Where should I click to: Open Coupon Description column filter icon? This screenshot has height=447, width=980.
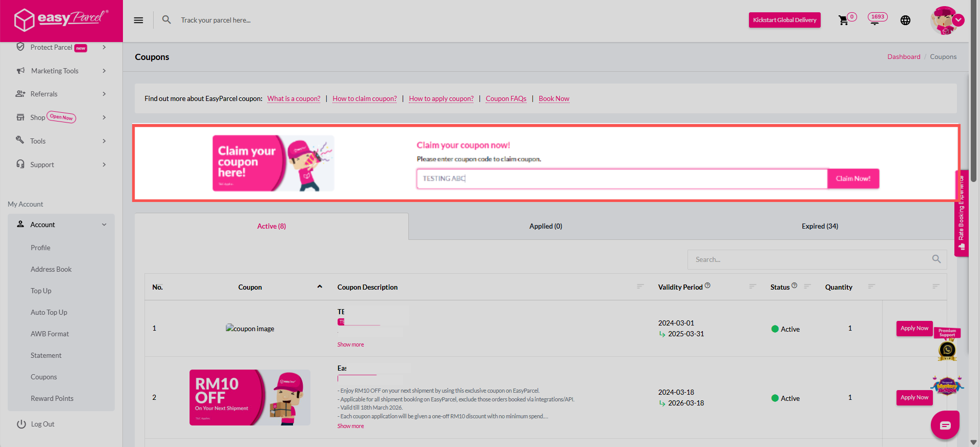tap(640, 286)
